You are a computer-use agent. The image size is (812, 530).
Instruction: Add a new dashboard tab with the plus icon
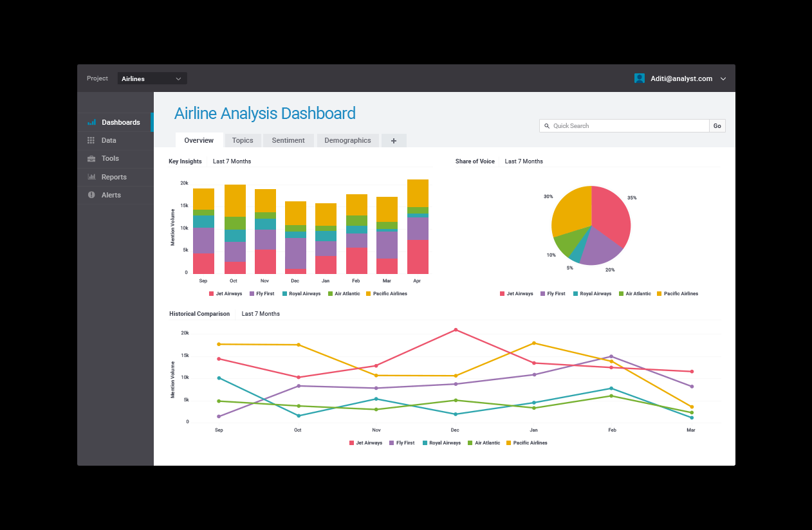coord(394,140)
